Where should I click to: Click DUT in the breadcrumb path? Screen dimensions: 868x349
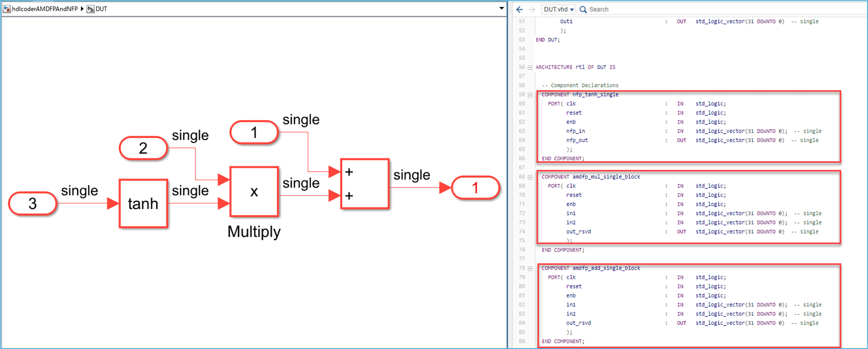point(101,9)
